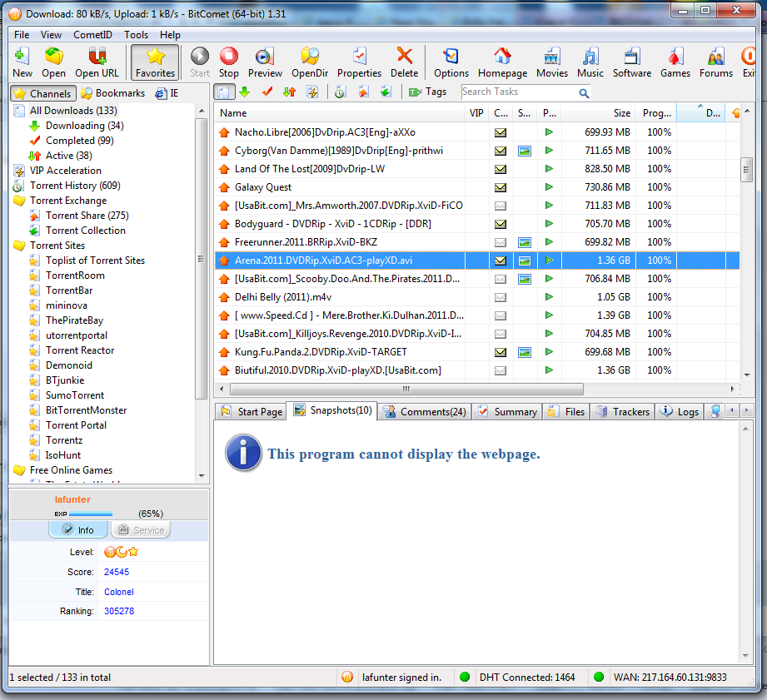Select Active (38) in sidebar
The image size is (767, 700).
[x=69, y=156]
